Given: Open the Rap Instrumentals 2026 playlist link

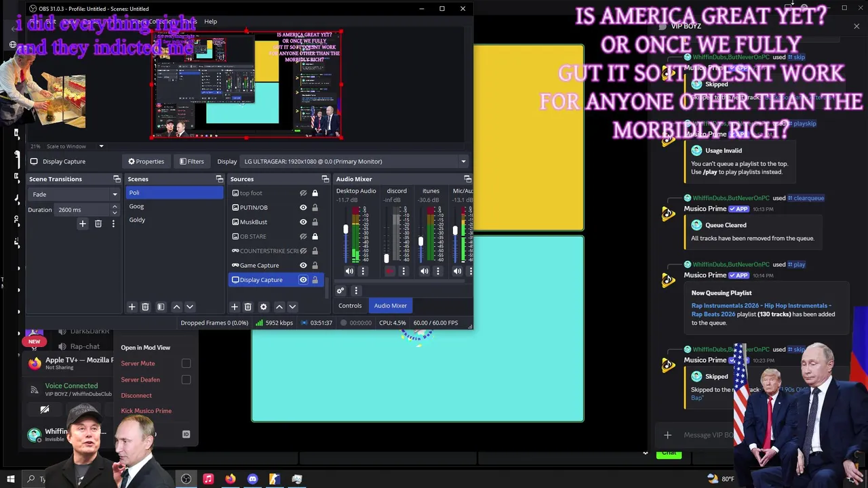Looking at the screenshot, I should point(761,310).
